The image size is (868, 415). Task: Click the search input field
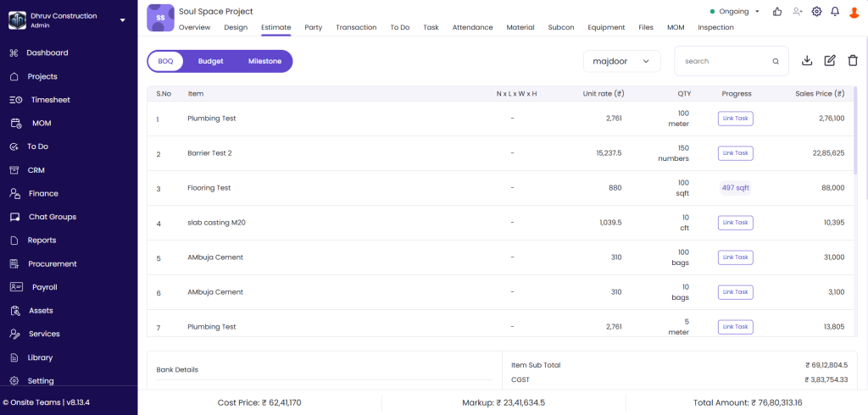click(725, 61)
